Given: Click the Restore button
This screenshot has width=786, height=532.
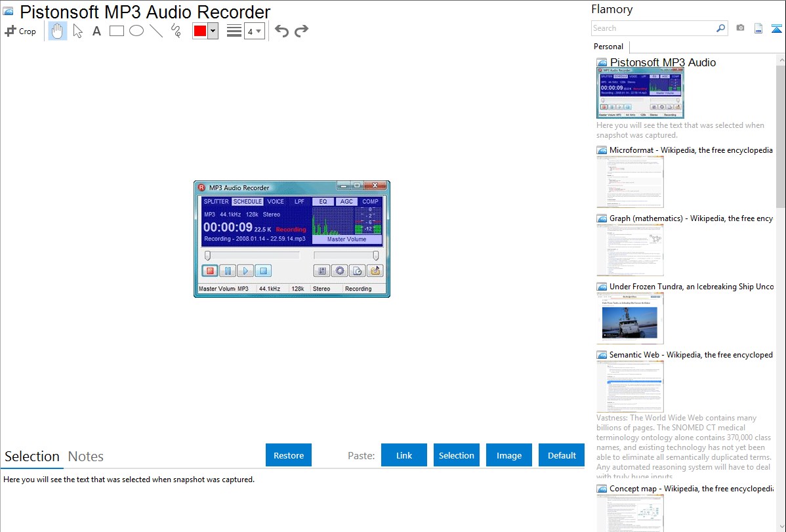Looking at the screenshot, I should (x=289, y=455).
